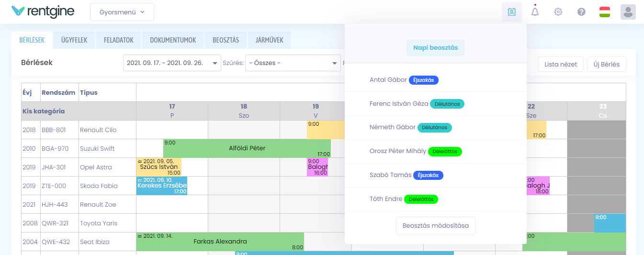Open the Feladatok tab
The image size is (644, 255).
tap(118, 40)
